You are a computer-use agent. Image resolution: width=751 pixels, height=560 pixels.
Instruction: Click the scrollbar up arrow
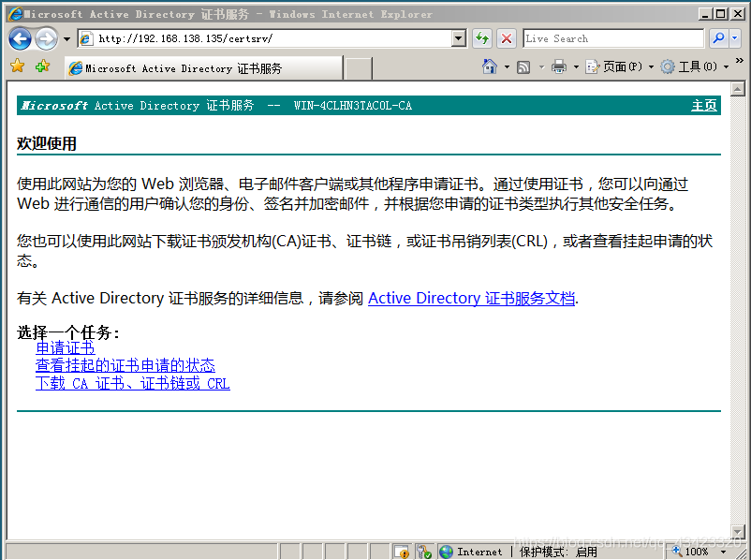[x=738, y=89]
